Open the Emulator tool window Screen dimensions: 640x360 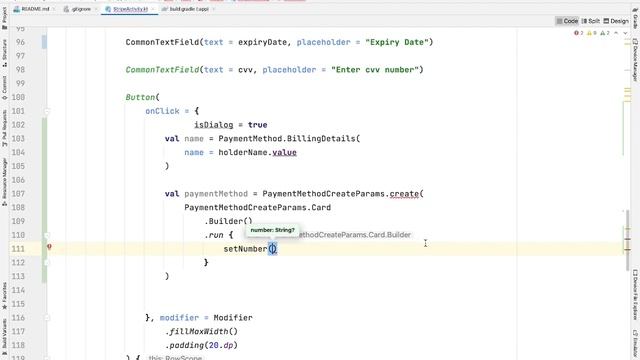635,345
